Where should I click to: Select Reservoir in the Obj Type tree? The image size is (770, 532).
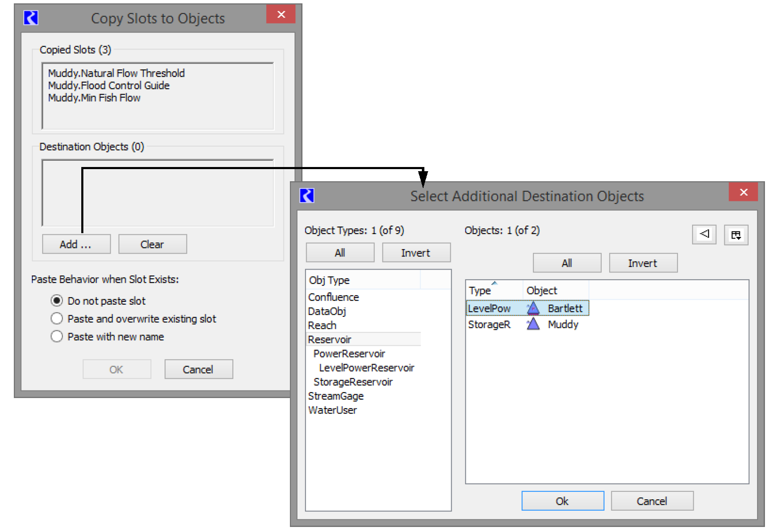point(329,339)
